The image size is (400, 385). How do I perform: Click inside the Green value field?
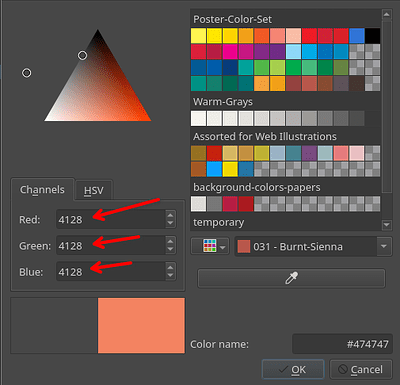[x=111, y=246]
